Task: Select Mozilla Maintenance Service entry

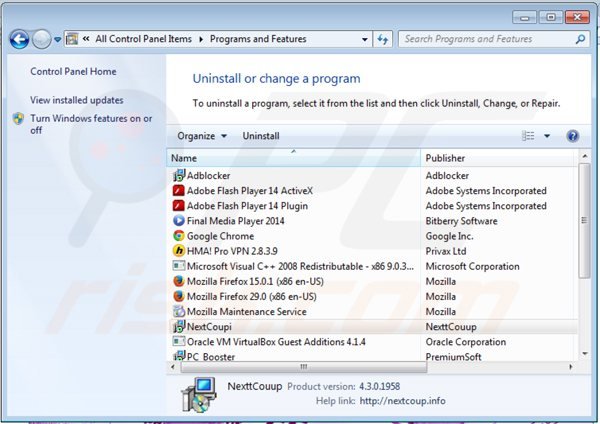Action: pos(247,311)
